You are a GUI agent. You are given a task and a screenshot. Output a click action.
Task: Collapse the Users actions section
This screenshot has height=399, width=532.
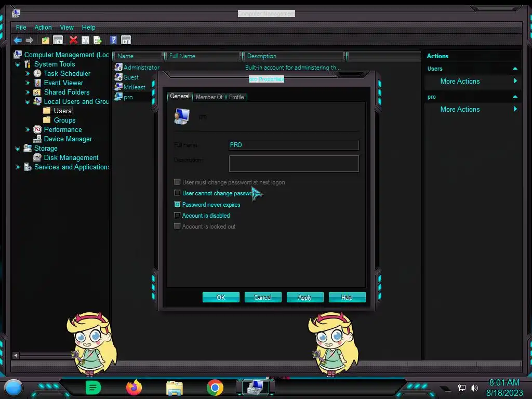(x=515, y=69)
